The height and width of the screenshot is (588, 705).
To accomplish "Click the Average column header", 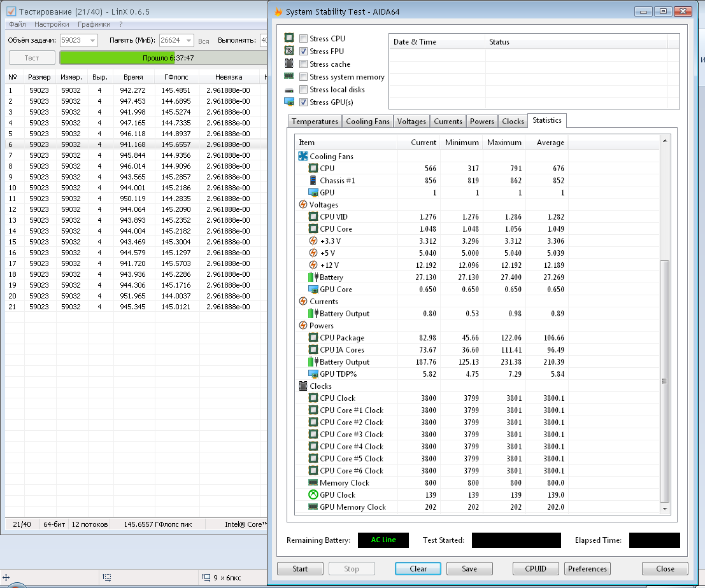I will click(547, 143).
